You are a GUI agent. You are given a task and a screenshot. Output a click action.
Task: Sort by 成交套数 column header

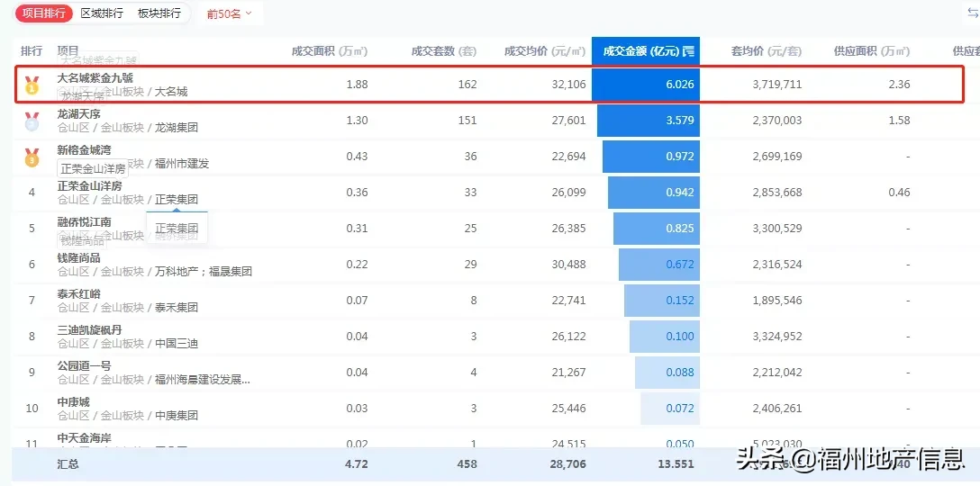click(x=444, y=51)
